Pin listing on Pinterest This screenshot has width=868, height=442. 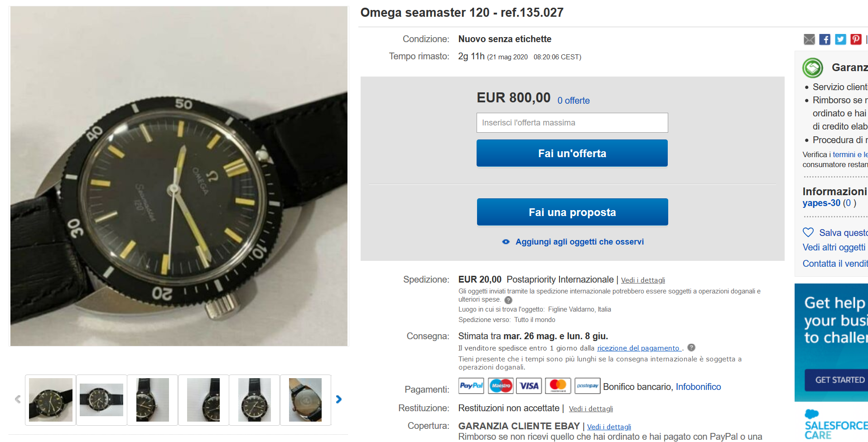coord(856,39)
